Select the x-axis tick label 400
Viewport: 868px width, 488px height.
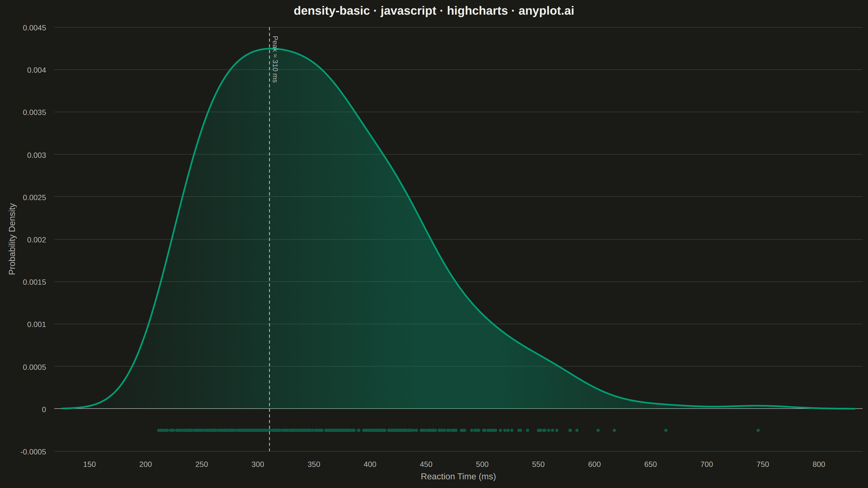370,464
